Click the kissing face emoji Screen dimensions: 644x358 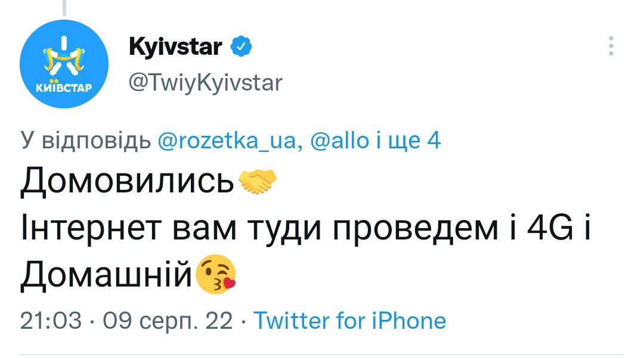click(216, 276)
